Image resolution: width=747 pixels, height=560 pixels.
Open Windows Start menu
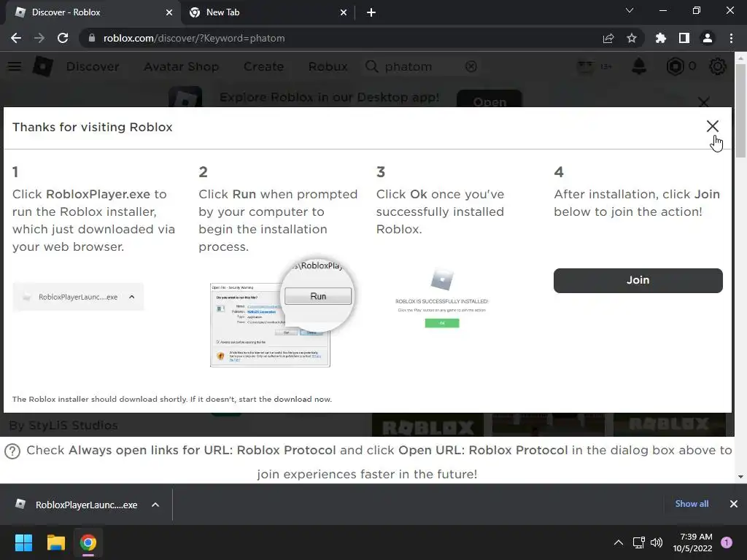tap(23, 542)
